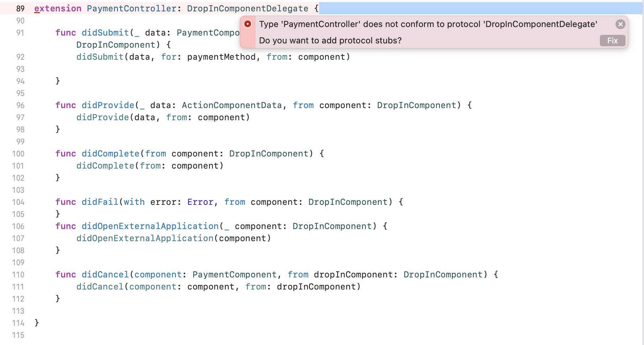Viewport: 644px width, 345px height.
Task: Click 'DropInComponent' type on line 106
Action: (x=332, y=226)
